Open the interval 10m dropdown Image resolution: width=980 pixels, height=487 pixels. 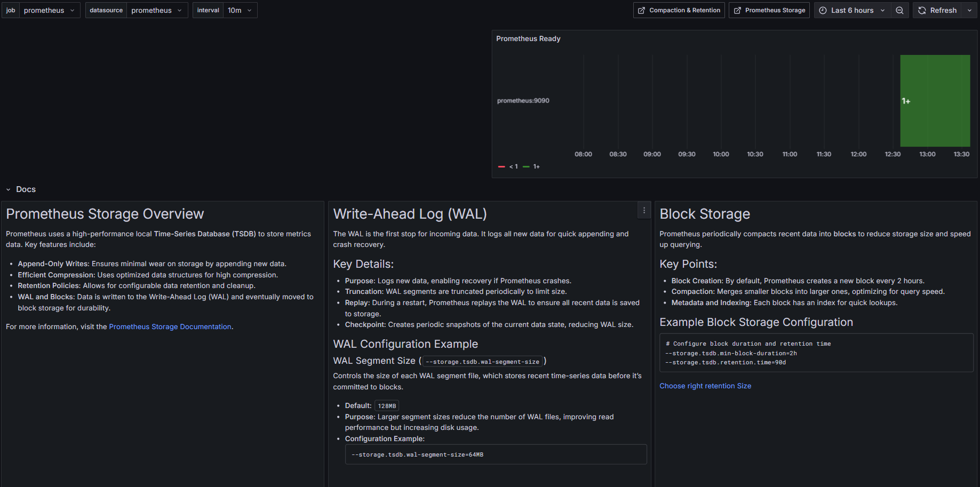[240, 10]
